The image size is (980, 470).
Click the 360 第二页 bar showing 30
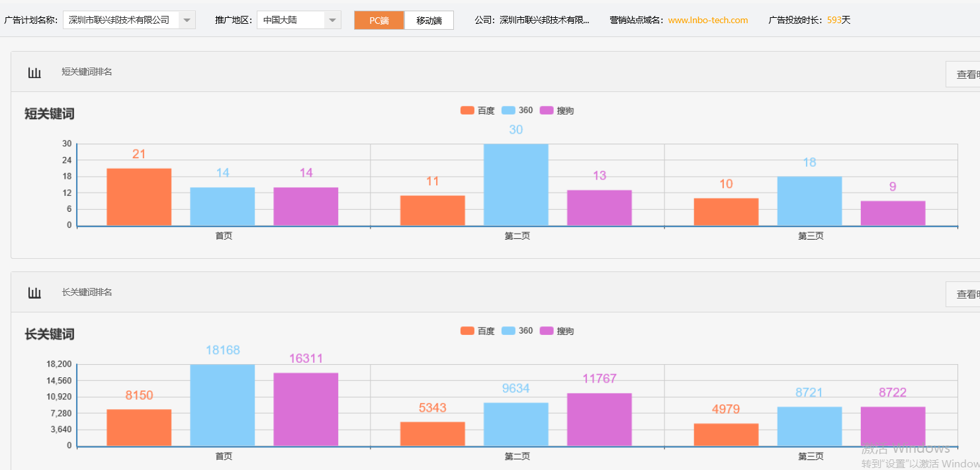515,185
